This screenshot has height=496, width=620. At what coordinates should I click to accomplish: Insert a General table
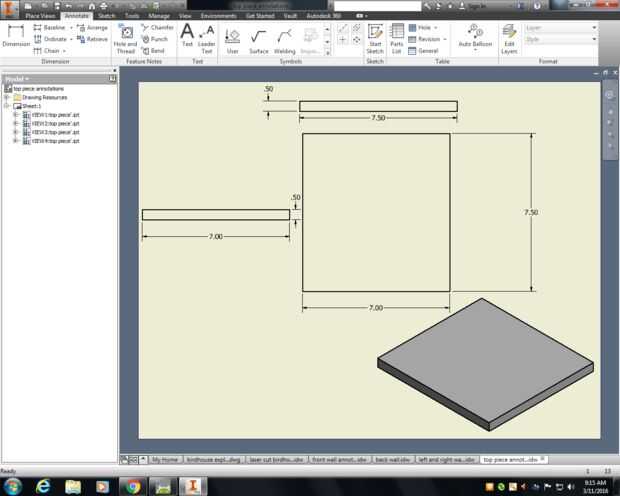(x=423, y=51)
